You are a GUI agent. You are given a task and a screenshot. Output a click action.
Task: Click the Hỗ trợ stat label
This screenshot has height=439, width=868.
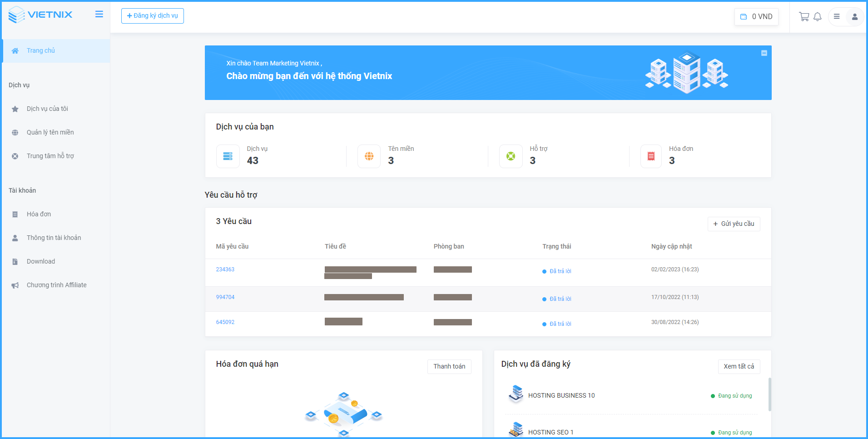coord(539,149)
